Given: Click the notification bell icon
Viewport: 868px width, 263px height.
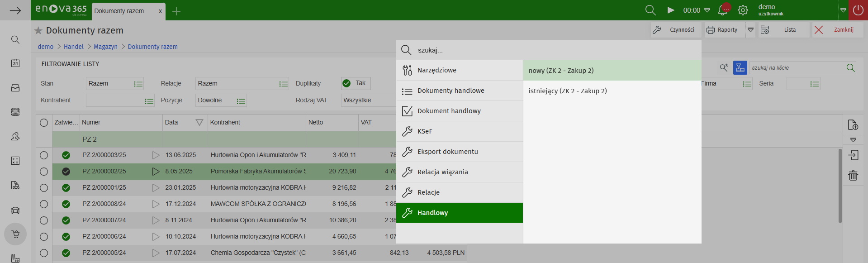Looking at the screenshot, I should pos(723,10).
